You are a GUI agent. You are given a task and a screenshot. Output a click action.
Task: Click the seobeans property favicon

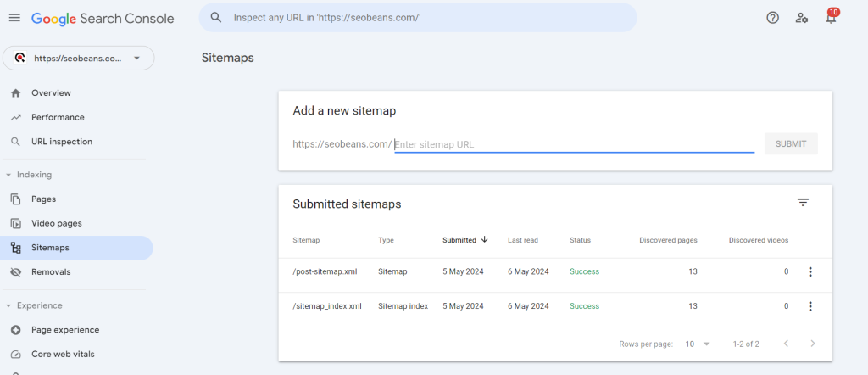[x=20, y=58]
